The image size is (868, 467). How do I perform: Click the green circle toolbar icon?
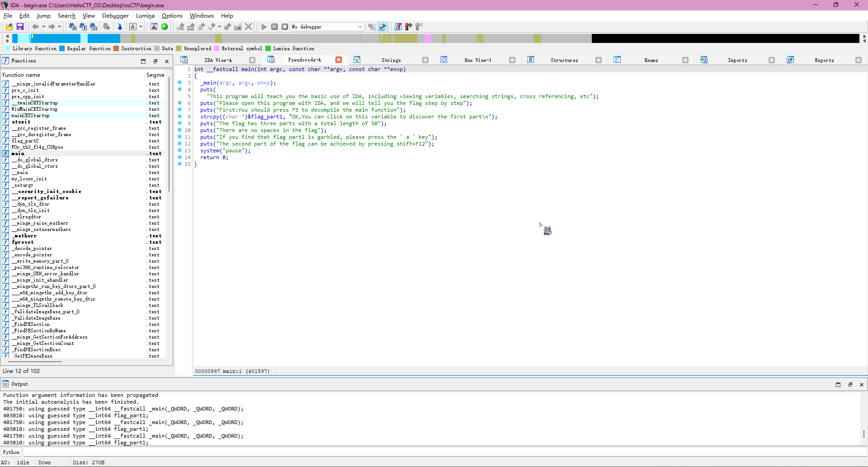pyautogui.click(x=165, y=27)
